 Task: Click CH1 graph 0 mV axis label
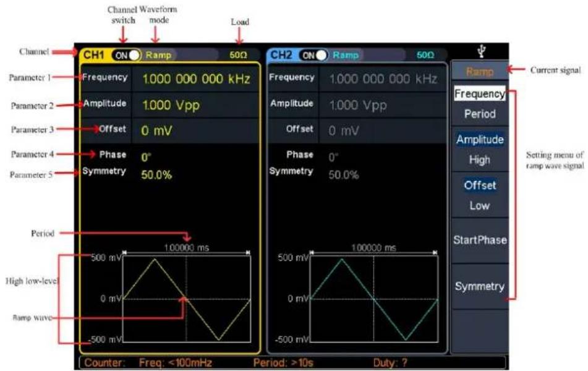pyautogui.click(x=111, y=299)
